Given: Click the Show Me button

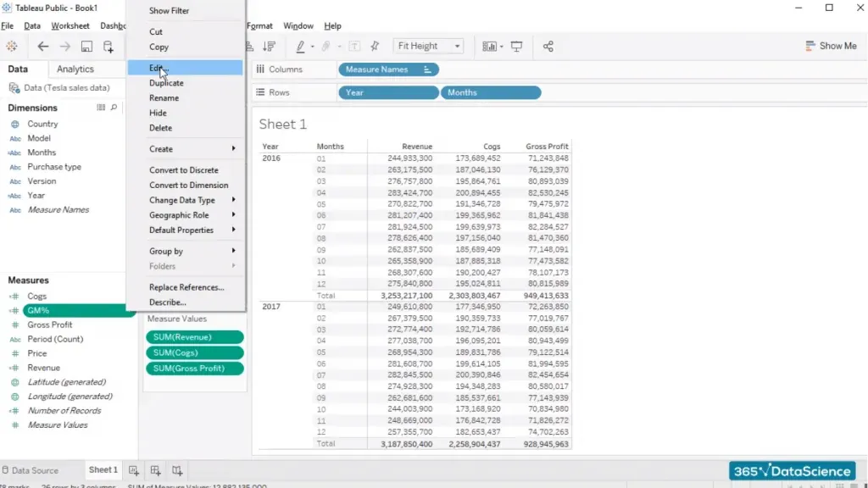Looking at the screenshot, I should pyautogui.click(x=830, y=46).
